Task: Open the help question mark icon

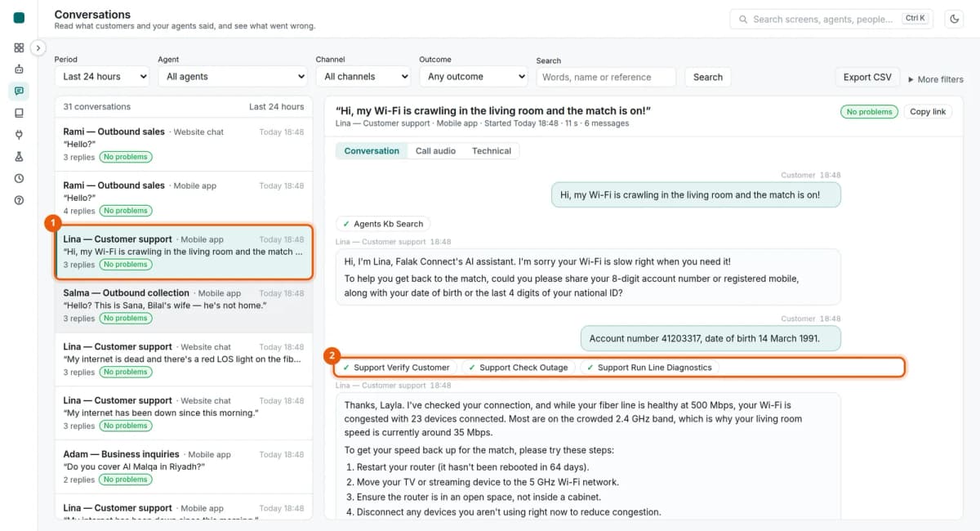Action: tap(19, 200)
